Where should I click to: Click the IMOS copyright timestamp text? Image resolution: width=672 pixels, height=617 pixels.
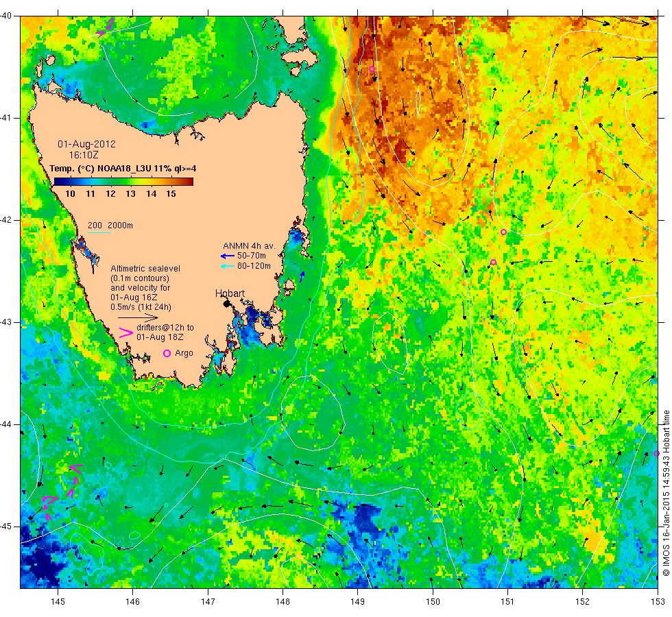tap(666, 493)
